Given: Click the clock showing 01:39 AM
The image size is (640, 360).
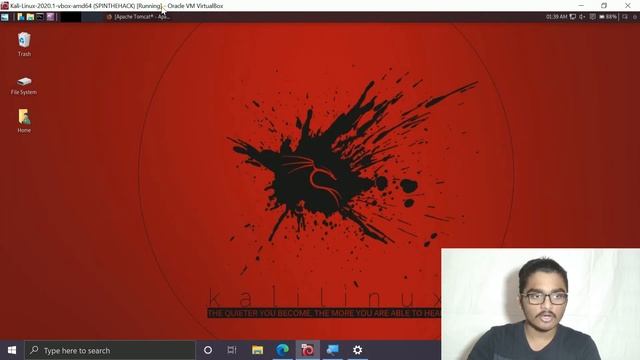Looking at the screenshot, I should pos(557,17).
